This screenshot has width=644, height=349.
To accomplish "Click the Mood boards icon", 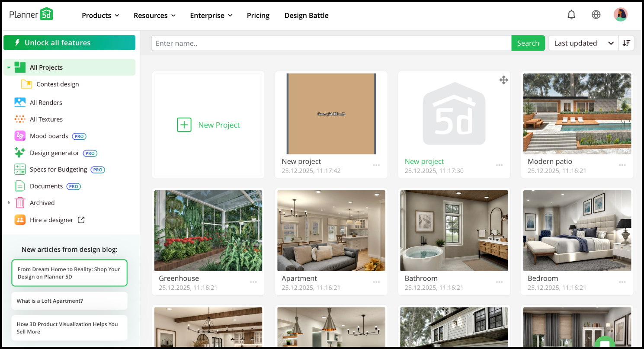I will point(20,136).
